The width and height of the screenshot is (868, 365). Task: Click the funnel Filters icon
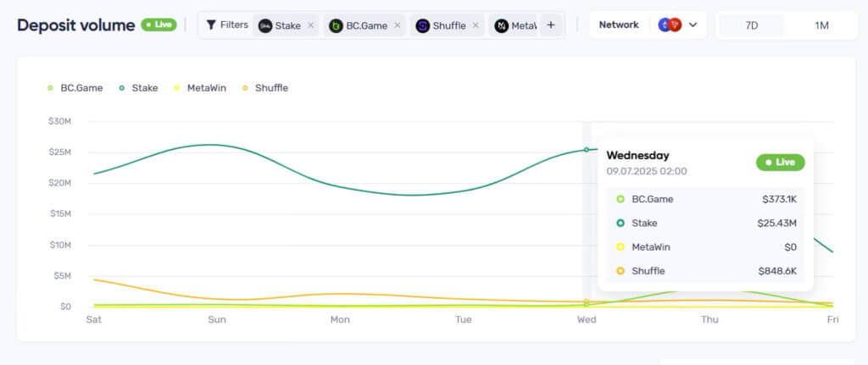(211, 25)
